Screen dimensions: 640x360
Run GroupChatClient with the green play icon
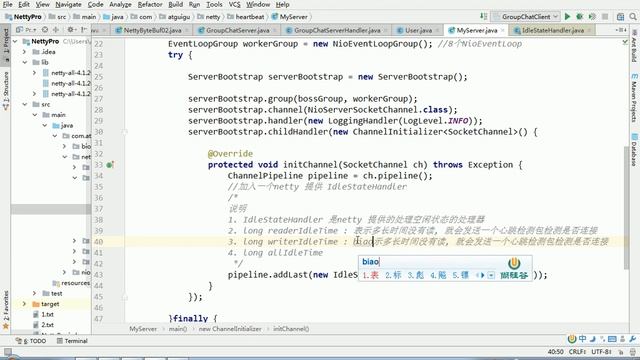(567, 17)
